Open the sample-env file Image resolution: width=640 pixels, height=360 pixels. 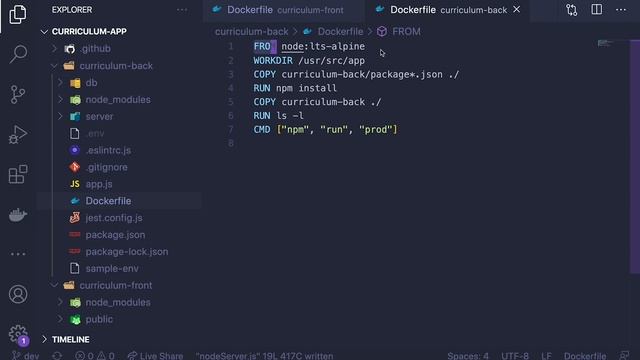coord(112,269)
